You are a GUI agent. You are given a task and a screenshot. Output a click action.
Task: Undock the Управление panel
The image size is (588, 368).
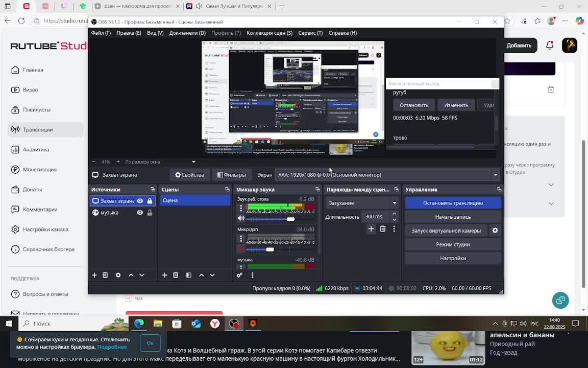click(499, 190)
